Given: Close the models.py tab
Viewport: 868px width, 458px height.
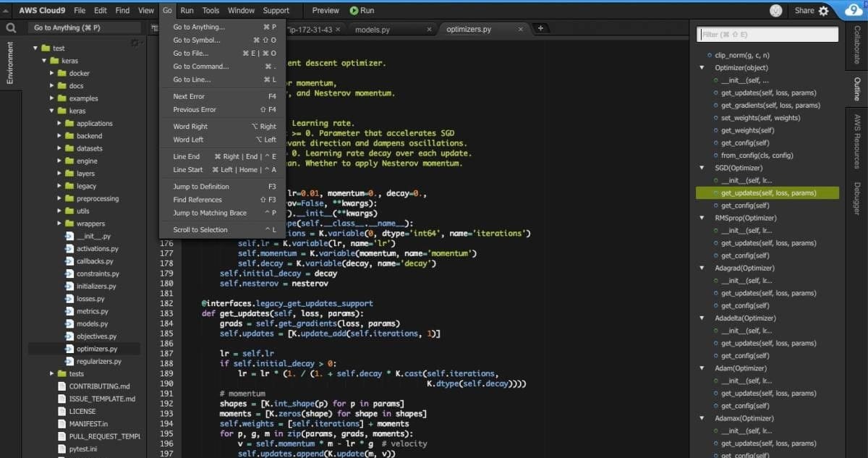Looking at the screenshot, I should (x=429, y=30).
